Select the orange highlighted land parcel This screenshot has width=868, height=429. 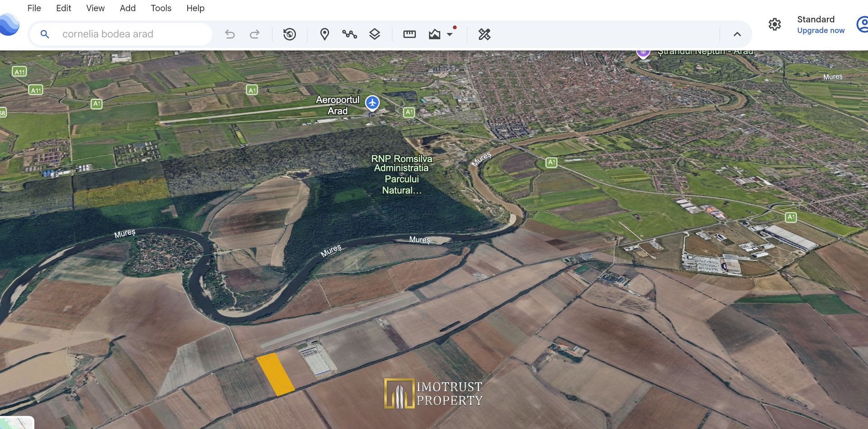coord(275,374)
